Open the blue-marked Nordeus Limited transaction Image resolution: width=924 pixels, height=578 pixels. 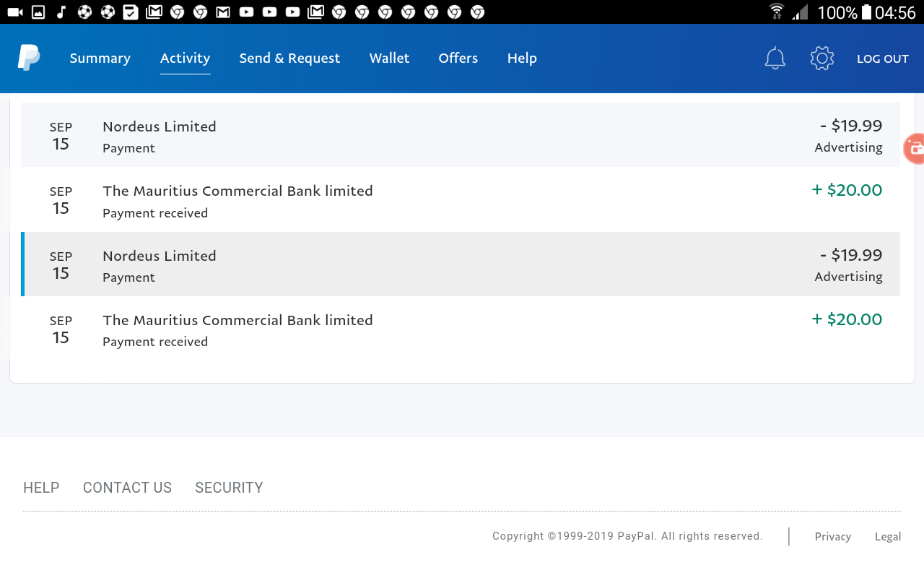pyautogui.click(x=461, y=264)
